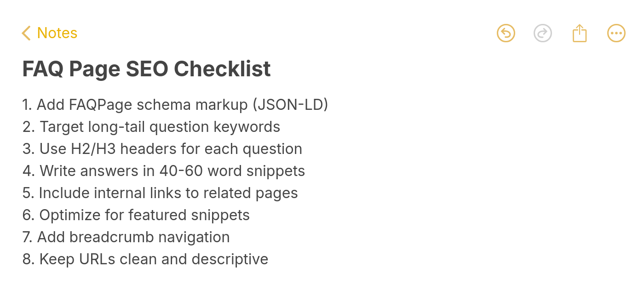Screen dimensions: 644x296
Task: Click the Notes label text
Action: point(57,33)
